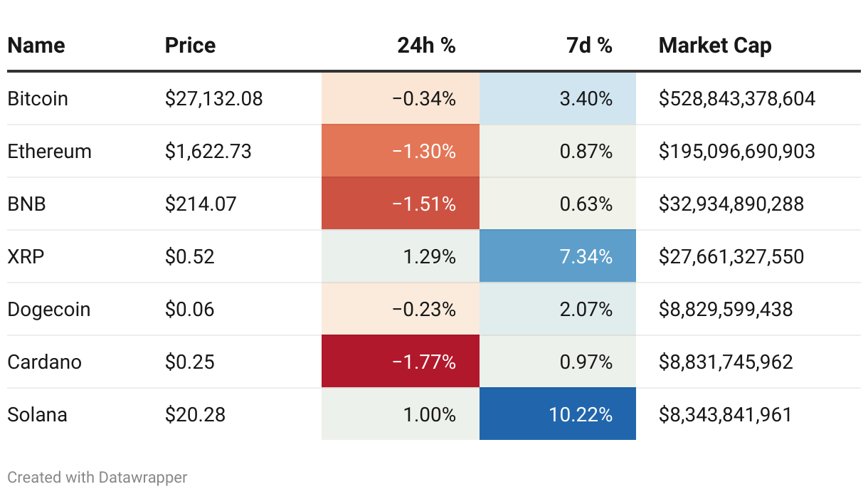The height and width of the screenshot is (494, 868).
Task: Click Cardano's dark red -1.77% cell
Action: point(401,362)
